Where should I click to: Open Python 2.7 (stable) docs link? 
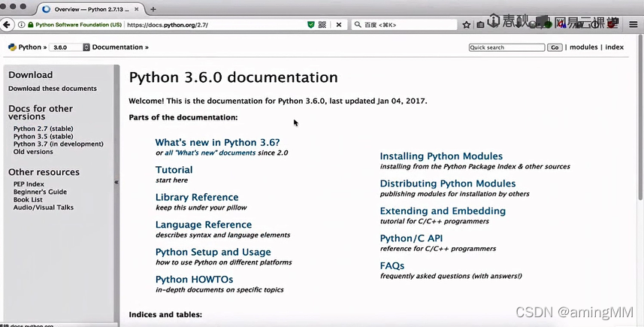click(x=43, y=129)
